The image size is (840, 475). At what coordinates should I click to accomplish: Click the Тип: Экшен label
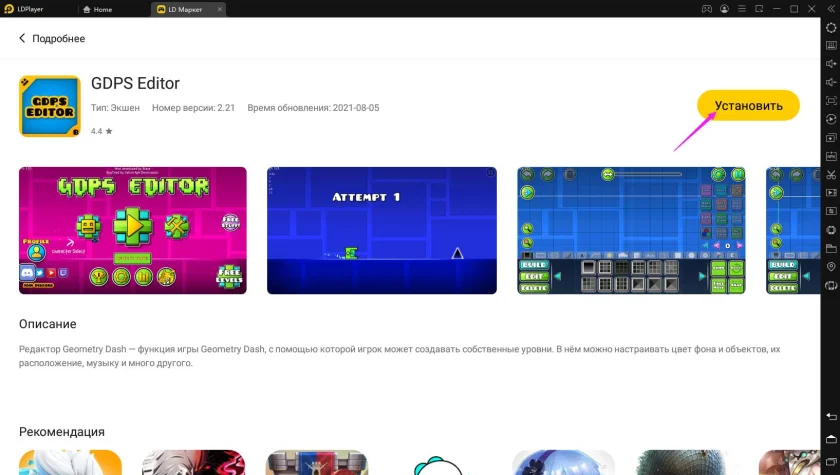click(x=115, y=108)
